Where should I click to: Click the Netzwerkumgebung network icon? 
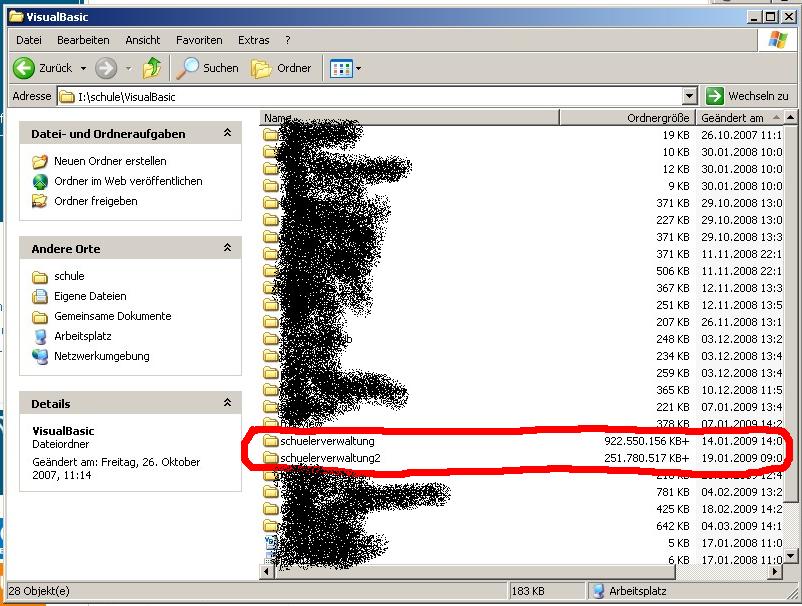tap(40, 356)
